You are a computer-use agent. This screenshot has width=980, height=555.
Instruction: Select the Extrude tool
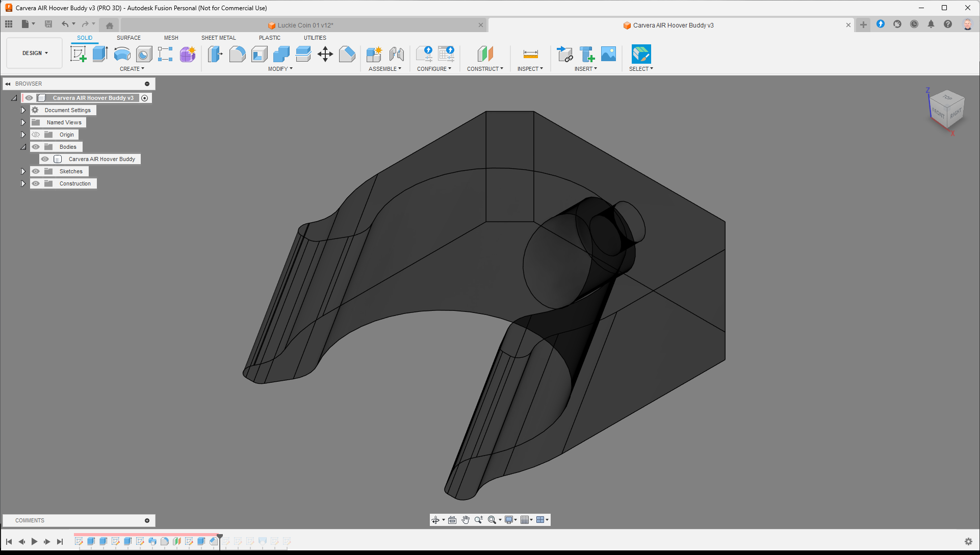tap(100, 54)
